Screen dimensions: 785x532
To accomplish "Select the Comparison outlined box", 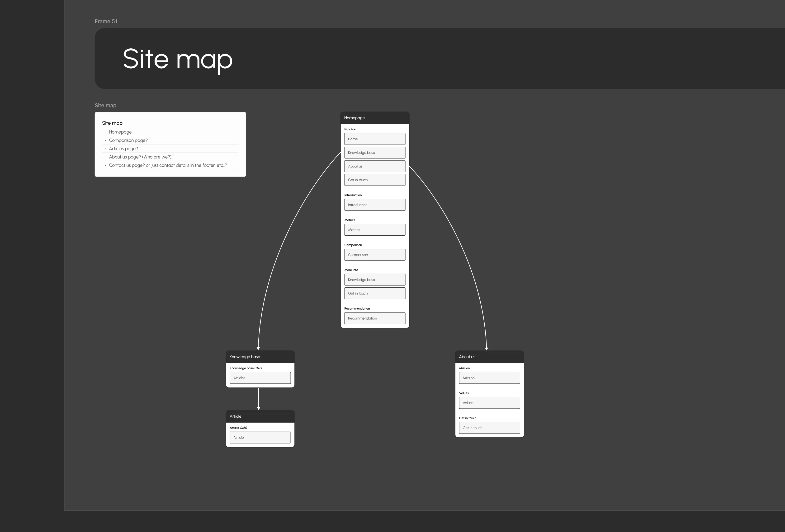I will pos(375,255).
